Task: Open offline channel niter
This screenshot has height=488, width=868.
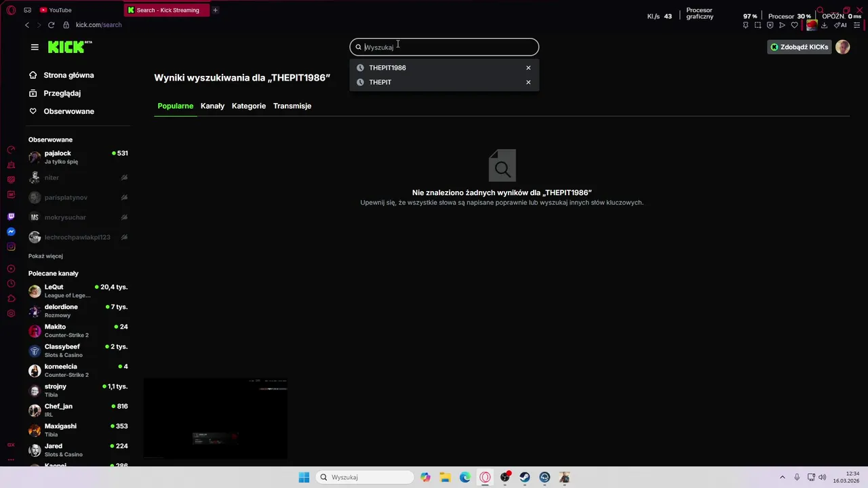Action: click(78, 178)
